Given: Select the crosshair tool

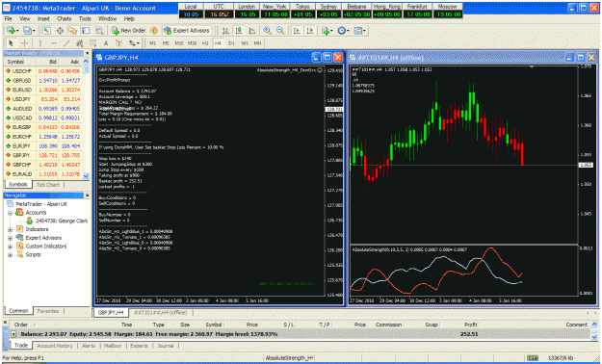Looking at the screenshot, I should [25, 43].
